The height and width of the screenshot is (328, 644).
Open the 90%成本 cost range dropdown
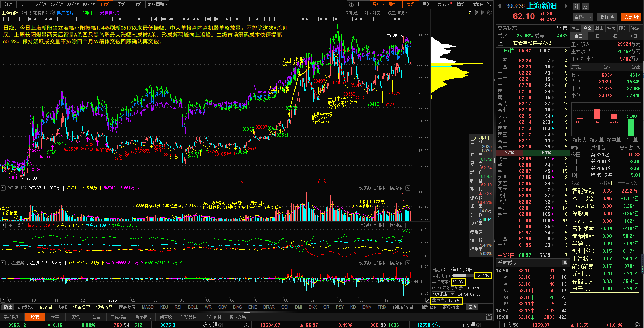click(443, 294)
